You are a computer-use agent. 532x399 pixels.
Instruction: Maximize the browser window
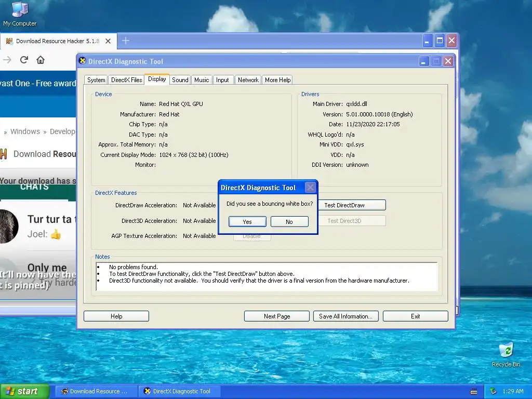pos(440,41)
